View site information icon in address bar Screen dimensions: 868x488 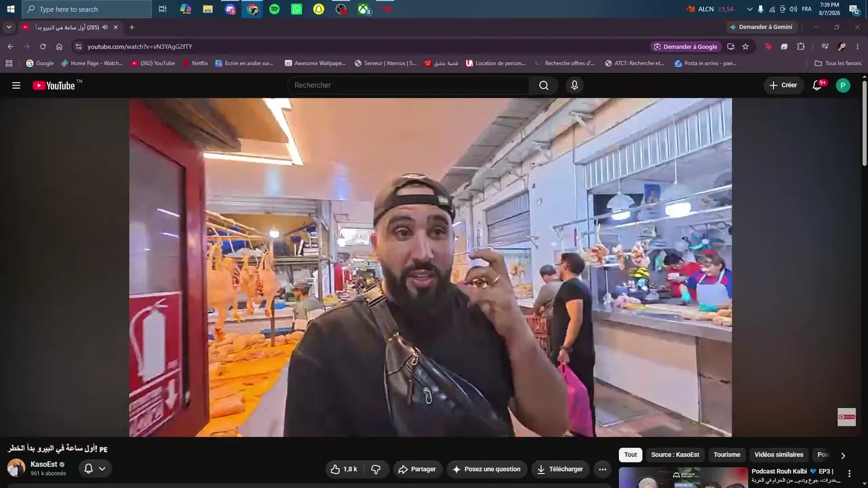pos(79,47)
